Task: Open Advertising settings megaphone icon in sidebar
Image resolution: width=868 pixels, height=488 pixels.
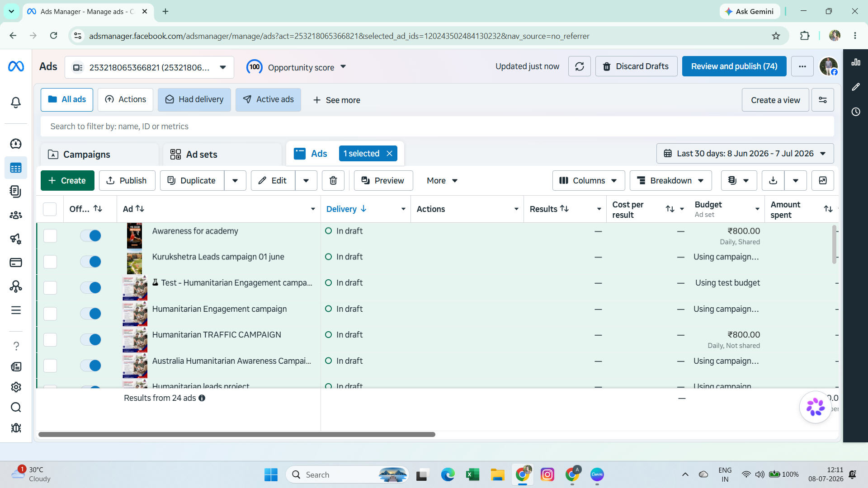Action: [x=16, y=239]
